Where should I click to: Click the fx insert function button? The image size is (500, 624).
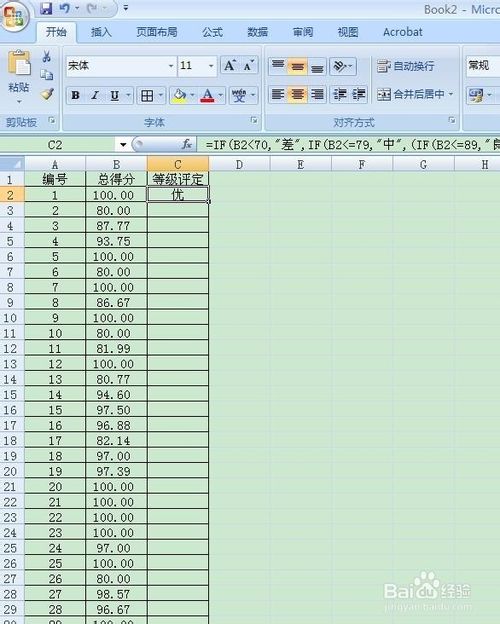tap(187, 144)
